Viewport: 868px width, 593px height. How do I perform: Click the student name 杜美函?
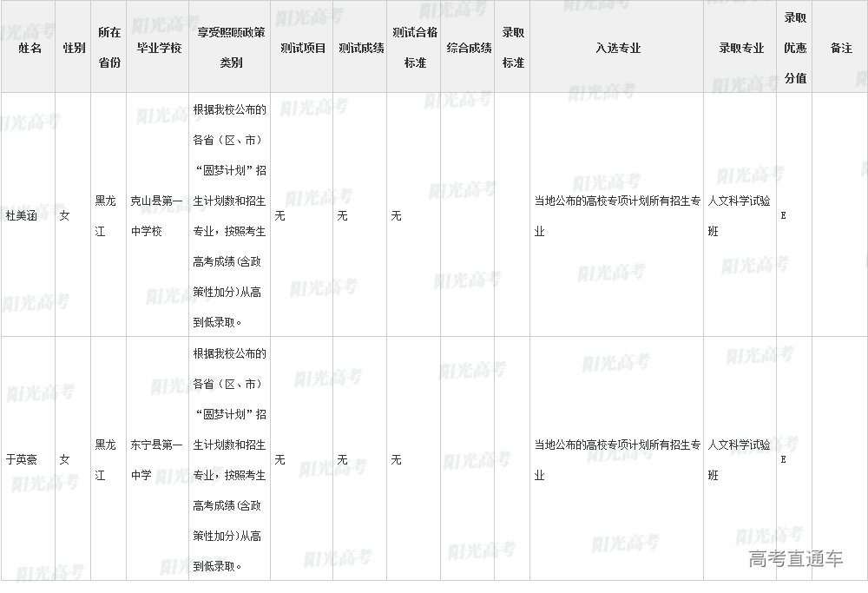point(23,215)
